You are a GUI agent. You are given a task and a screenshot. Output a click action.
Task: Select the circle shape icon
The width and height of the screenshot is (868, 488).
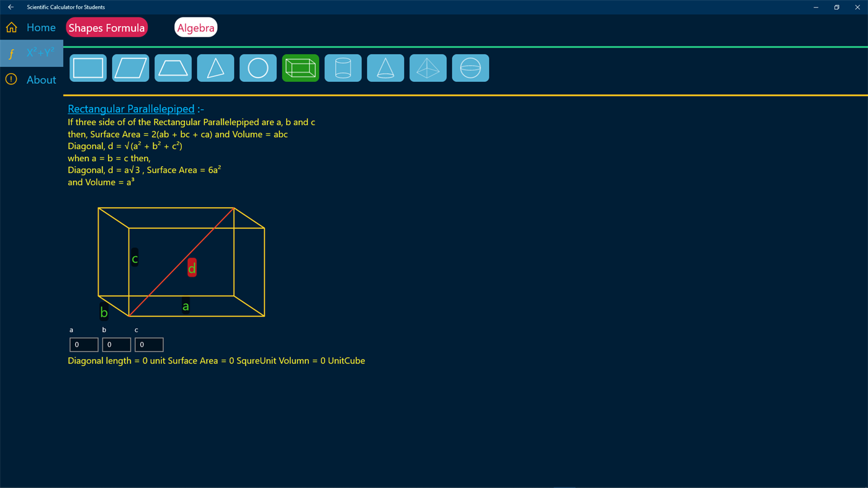coord(257,67)
